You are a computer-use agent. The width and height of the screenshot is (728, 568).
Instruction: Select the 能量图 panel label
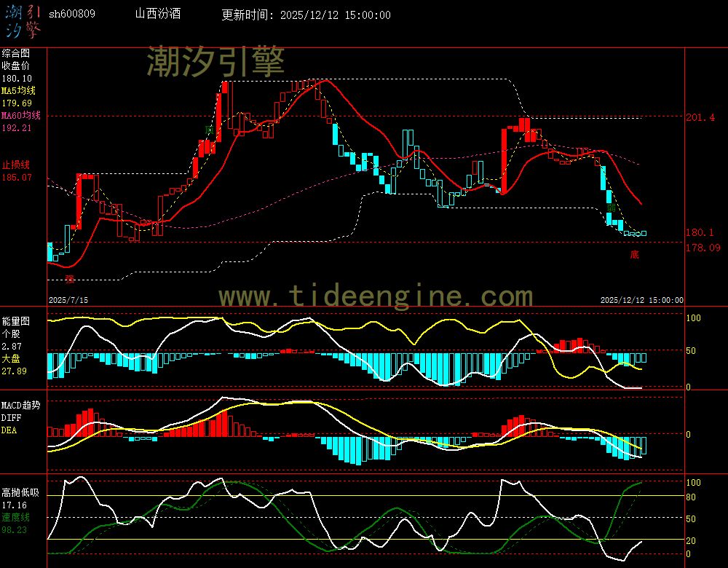pyautogui.click(x=15, y=320)
